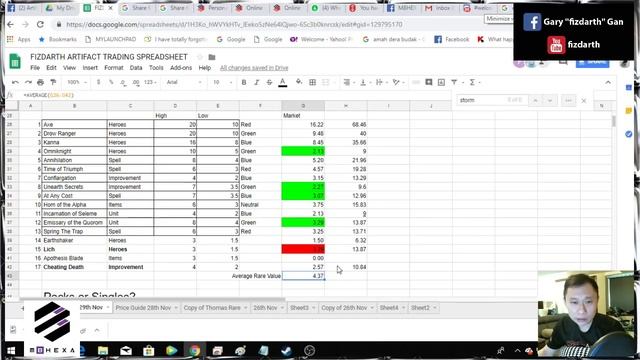The height and width of the screenshot is (360, 640).
Task: Open the Tools menu
Action: pyautogui.click(x=156, y=68)
